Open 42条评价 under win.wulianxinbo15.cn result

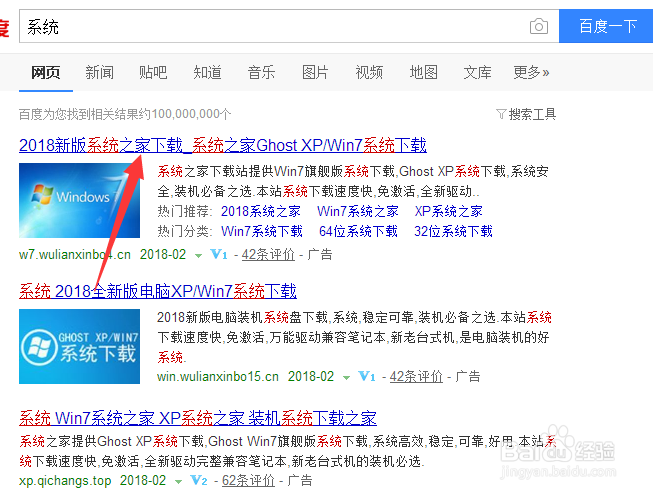point(416,376)
